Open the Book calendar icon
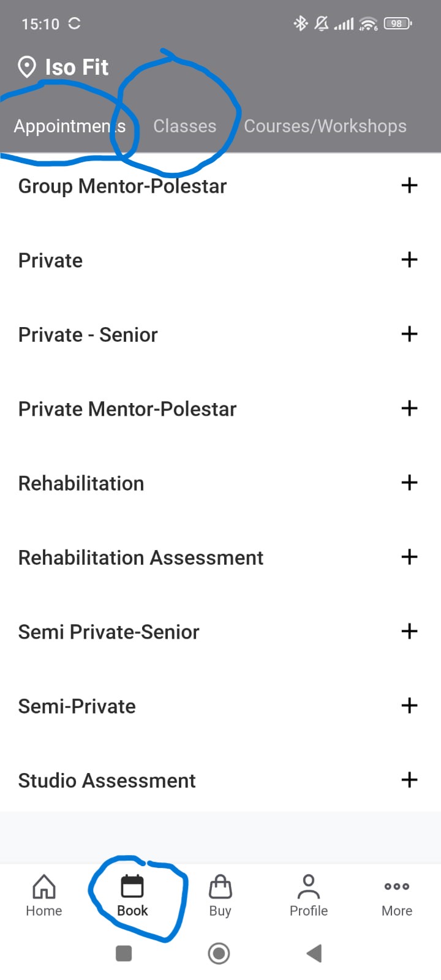441x980 pixels. 132,887
